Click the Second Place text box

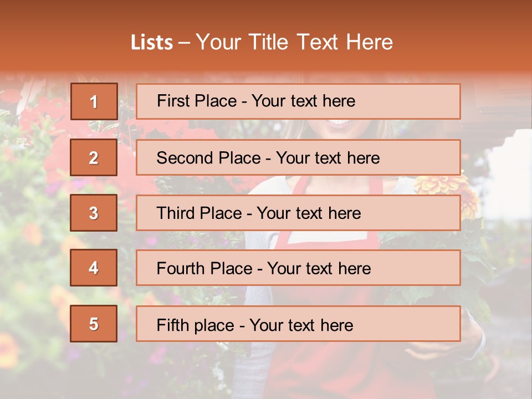point(298,157)
